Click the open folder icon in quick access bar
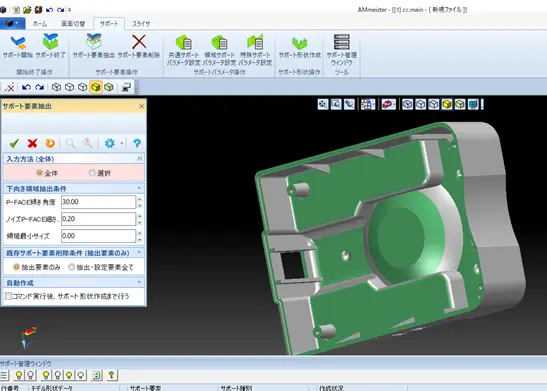 [27, 9]
